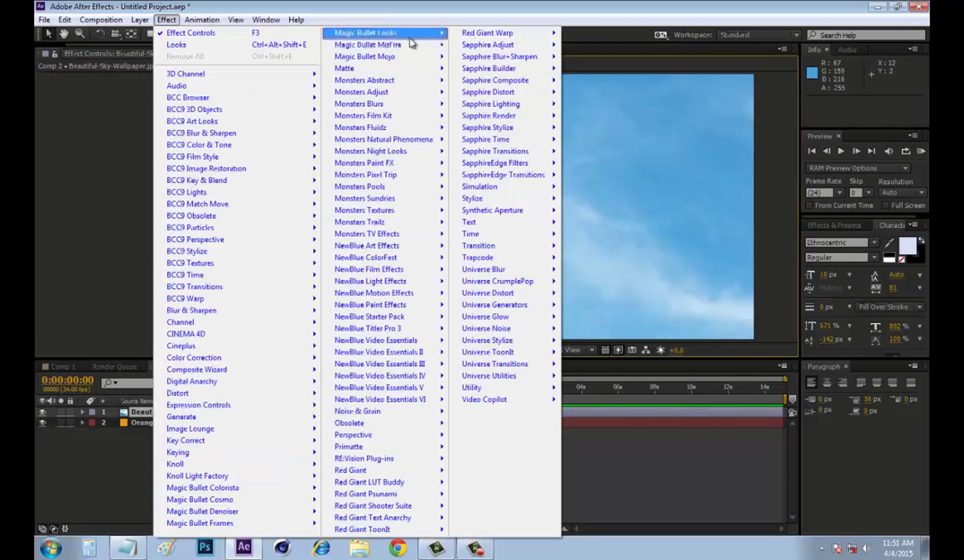964x560 pixels.
Task: Click the align left paragraph icon
Action: point(811,382)
